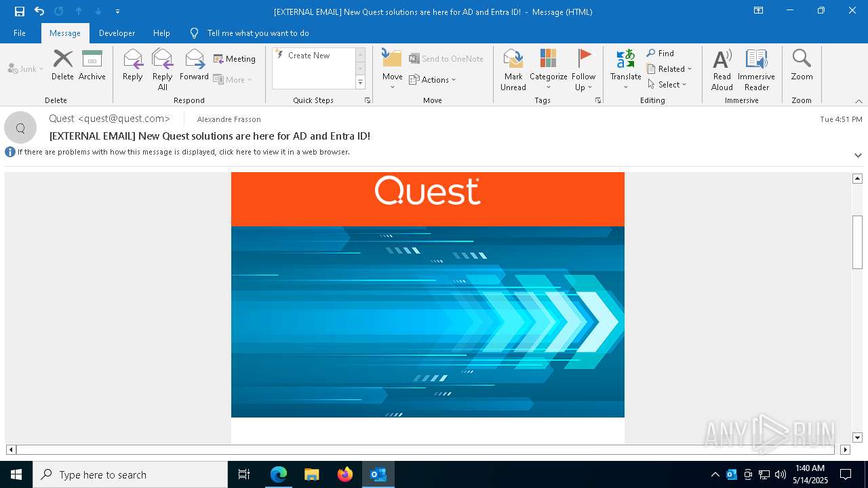
Task: Collapse the ribbon
Action: [859, 101]
